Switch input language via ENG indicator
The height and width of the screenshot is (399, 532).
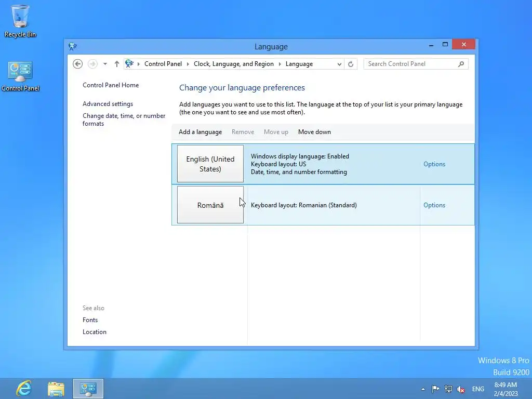478,389
